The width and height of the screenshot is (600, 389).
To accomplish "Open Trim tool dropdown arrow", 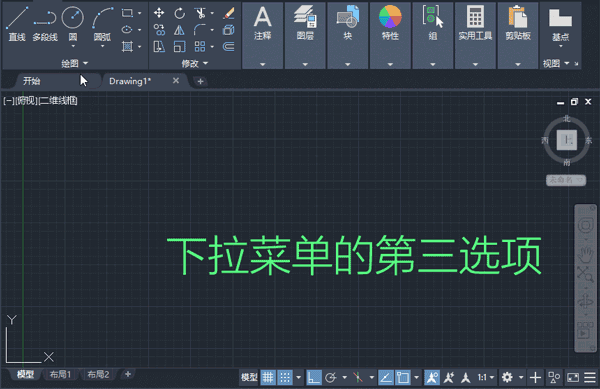I will pyautogui.click(x=212, y=13).
